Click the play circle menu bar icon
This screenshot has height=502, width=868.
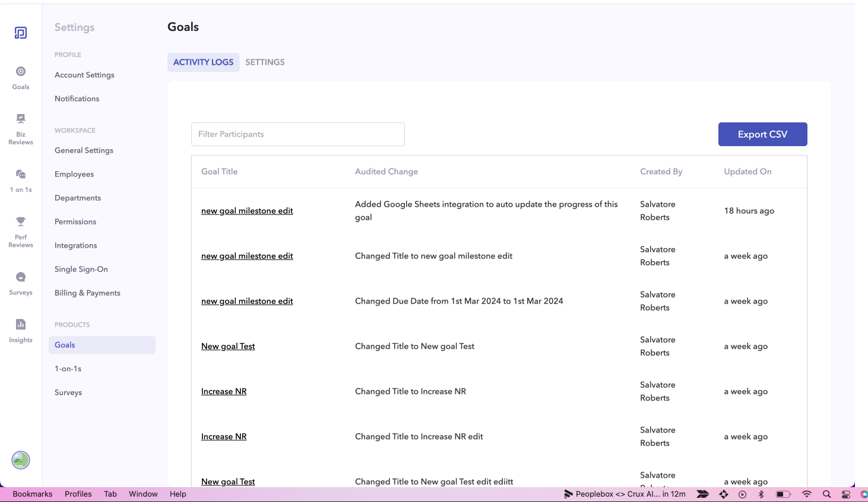(742, 494)
